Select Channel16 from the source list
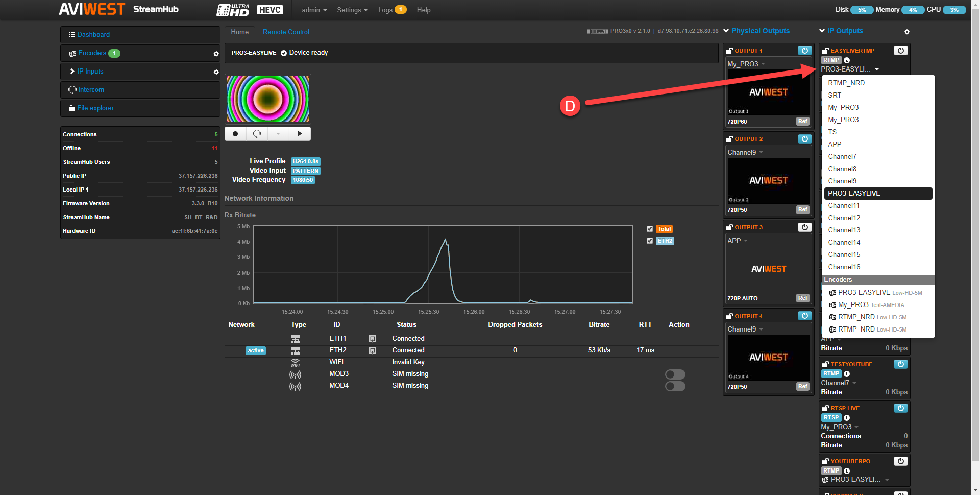The width and height of the screenshot is (980, 495). click(x=878, y=267)
